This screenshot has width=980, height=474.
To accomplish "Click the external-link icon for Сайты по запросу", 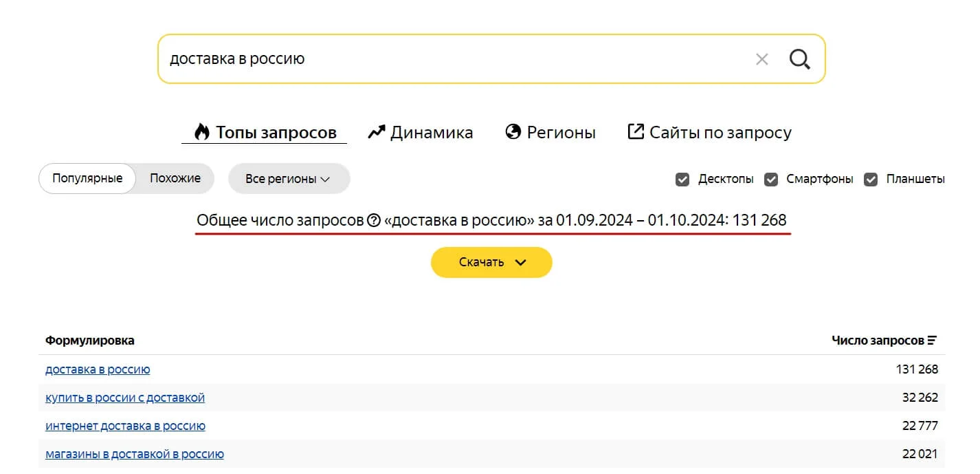I will (636, 131).
